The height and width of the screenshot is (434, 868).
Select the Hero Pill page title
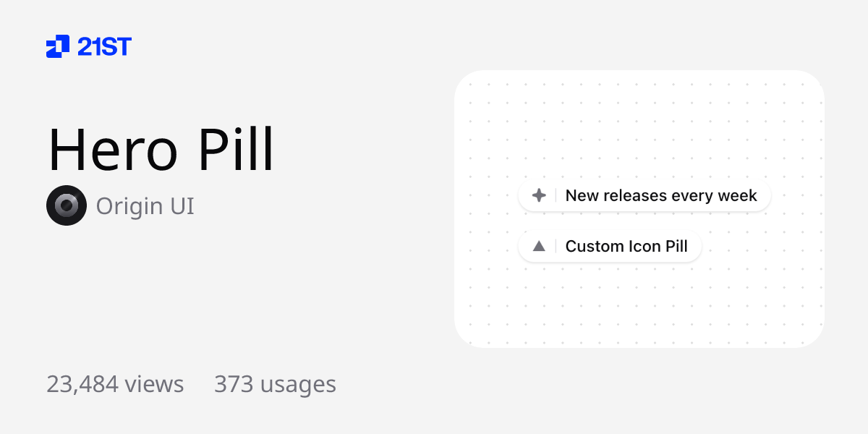click(x=161, y=150)
